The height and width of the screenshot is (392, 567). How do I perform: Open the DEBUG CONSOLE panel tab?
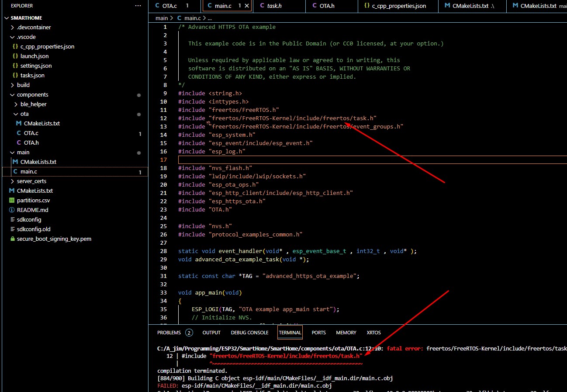coord(249,333)
